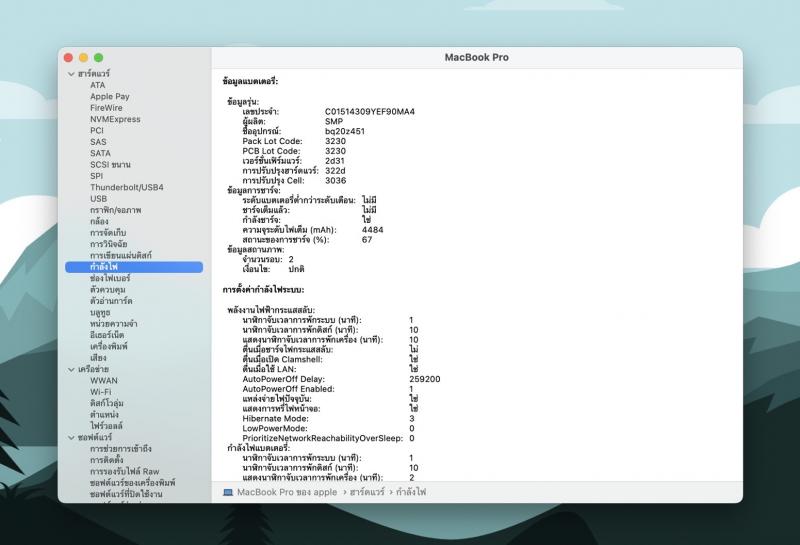Collapse the เครือข่าย section in the sidebar

click(x=71, y=369)
